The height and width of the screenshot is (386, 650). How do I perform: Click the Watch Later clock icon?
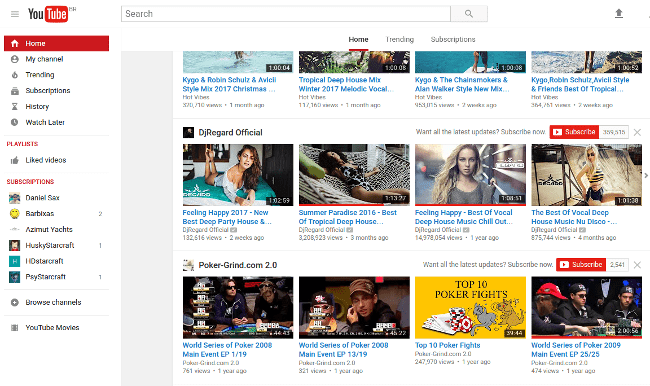pyautogui.click(x=15, y=122)
